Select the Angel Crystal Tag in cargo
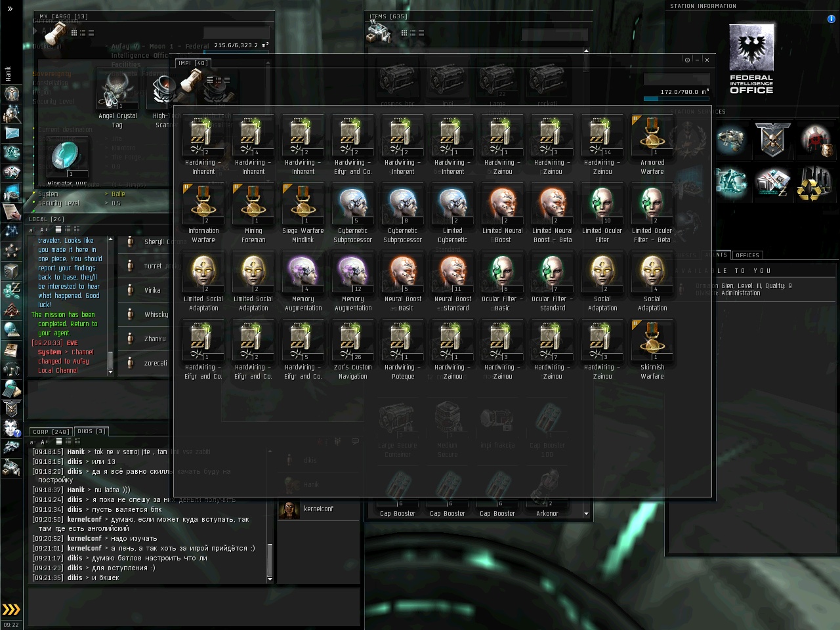The width and height of the screenshot is (840, 630). pyautogui.click(x=117, y=98)
